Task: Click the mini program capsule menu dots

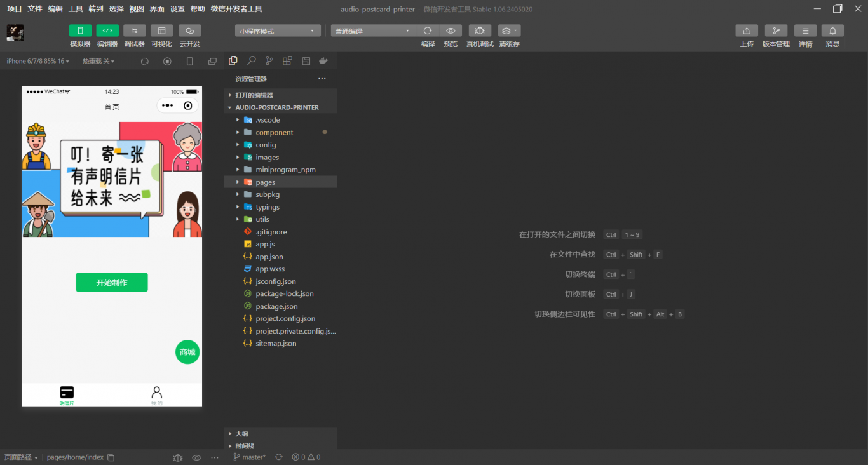Action: pyautogui.click(x=167, y=105)
